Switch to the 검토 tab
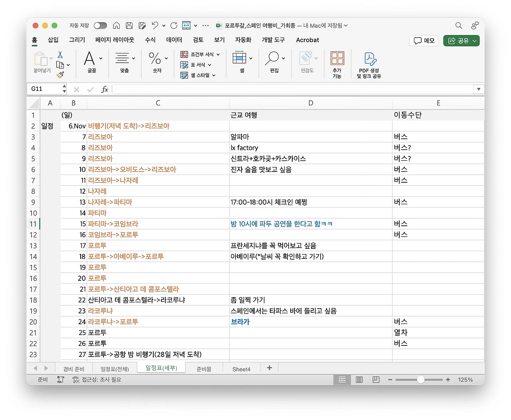 tap(198, 40)
